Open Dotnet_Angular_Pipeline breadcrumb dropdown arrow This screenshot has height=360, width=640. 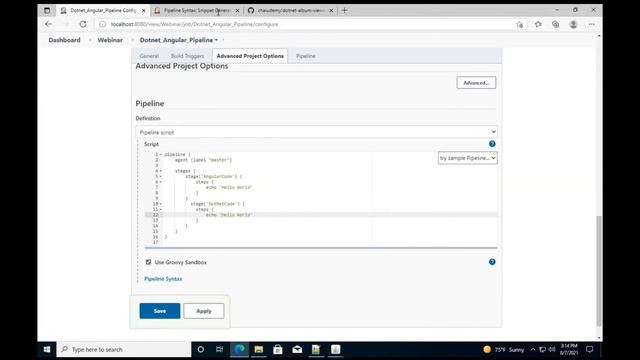216,40
